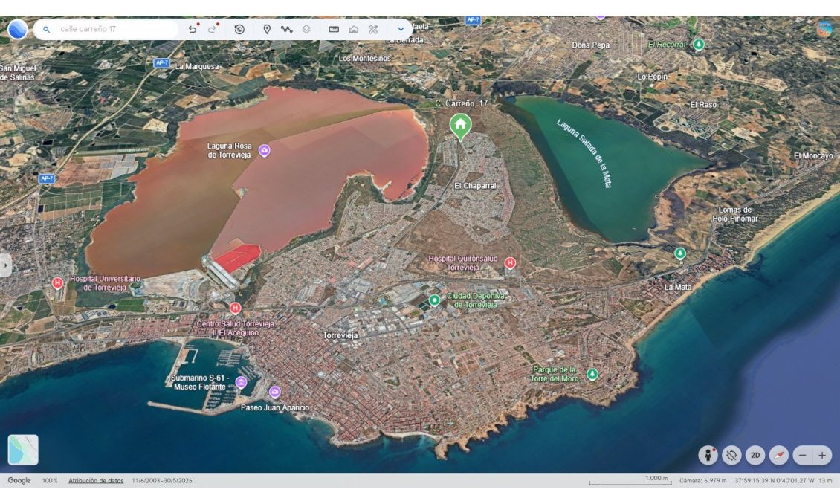Click the 100 % loading indicator
This screenshot has width=840, height=504.
(x=50, y=480)
